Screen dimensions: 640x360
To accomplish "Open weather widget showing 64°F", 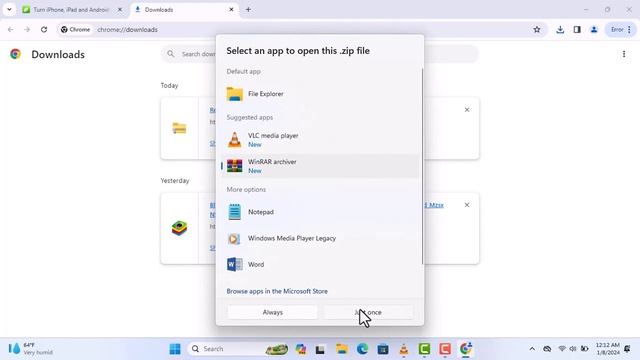I will [x=31, y=349].
